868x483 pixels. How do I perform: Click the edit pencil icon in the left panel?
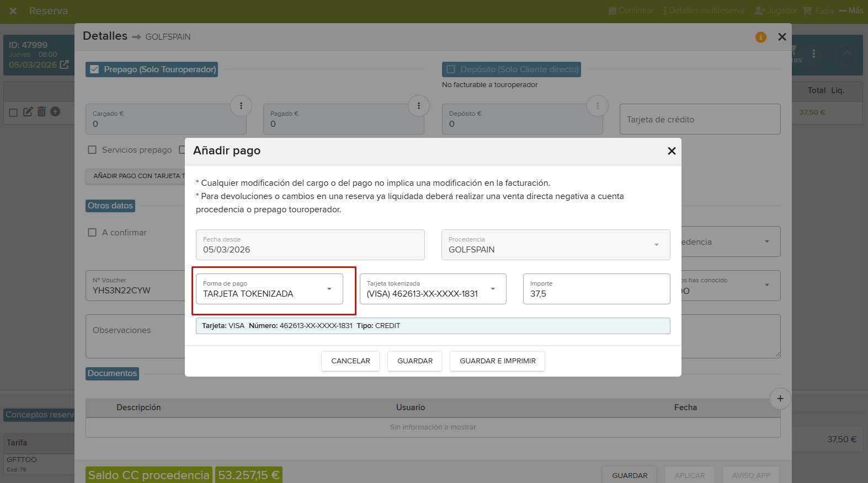tap(28, 112)
